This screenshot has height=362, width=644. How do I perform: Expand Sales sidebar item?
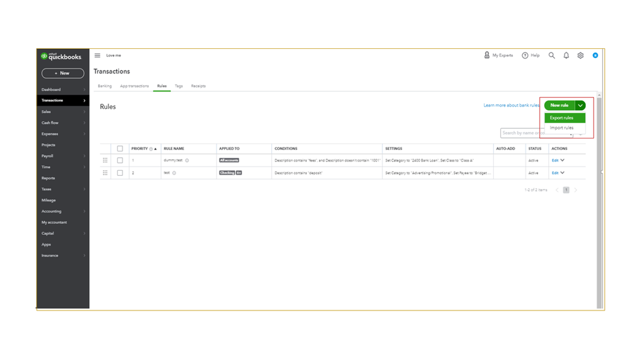click(63, 111)
